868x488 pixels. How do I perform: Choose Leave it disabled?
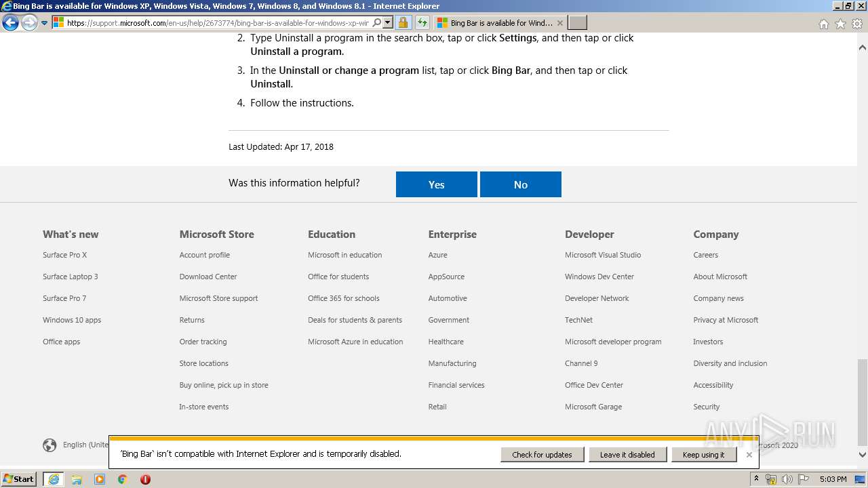(627, 455)
